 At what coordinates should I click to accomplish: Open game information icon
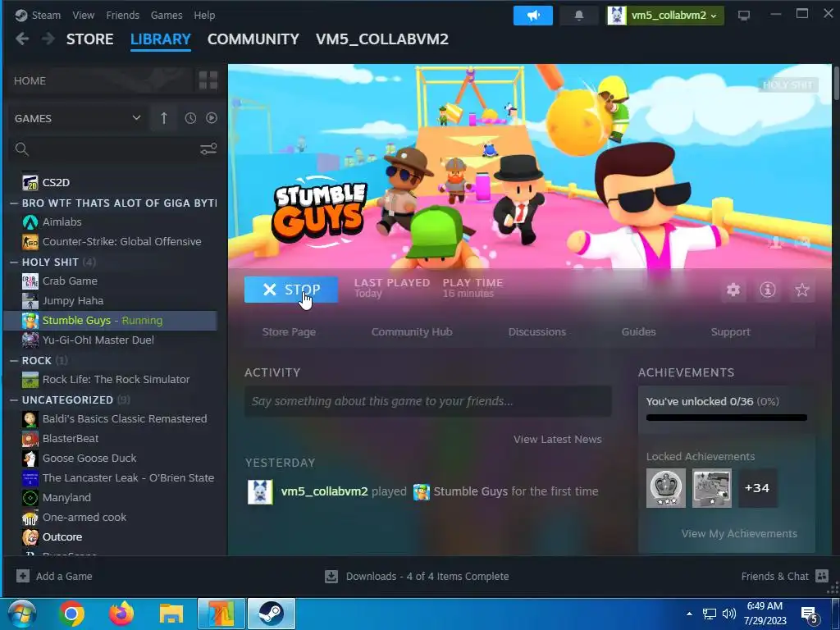[768, 290]
